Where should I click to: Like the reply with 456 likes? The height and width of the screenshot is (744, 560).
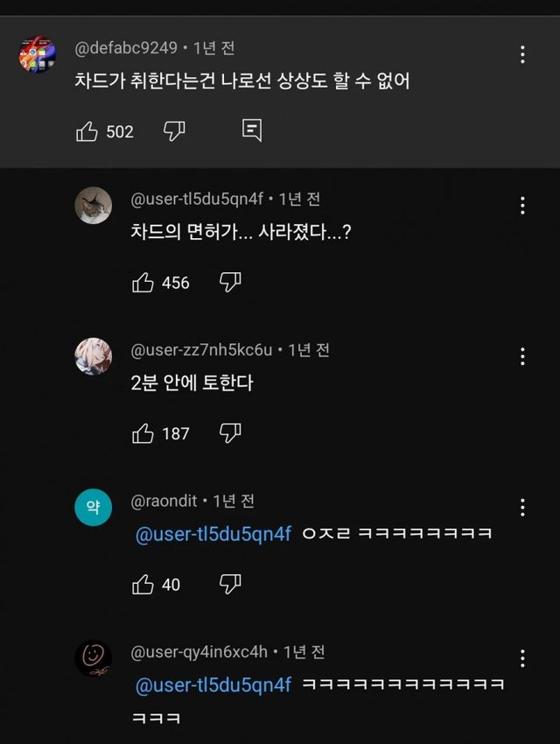click(x=143, y=282)
